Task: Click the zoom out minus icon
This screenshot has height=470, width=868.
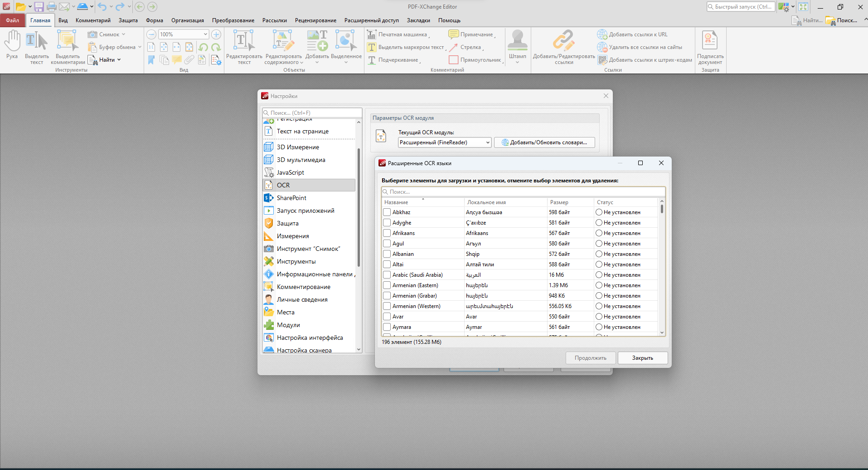Action: point(151,34)
